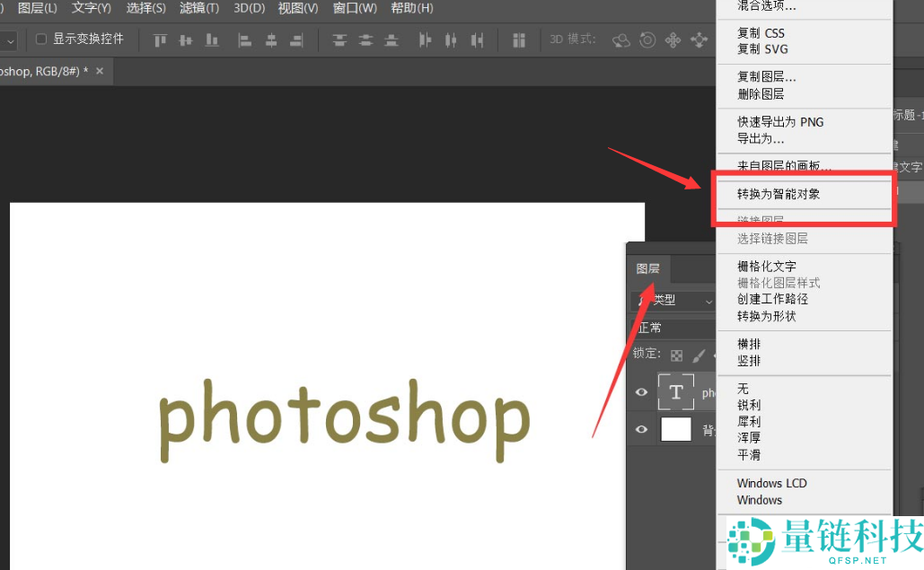
Task: Click the align right edges icon
Action: click(297, 40)
